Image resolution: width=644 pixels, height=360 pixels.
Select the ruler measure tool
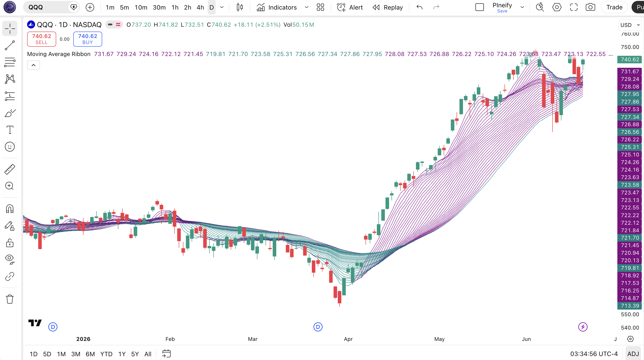click(10, 169)
